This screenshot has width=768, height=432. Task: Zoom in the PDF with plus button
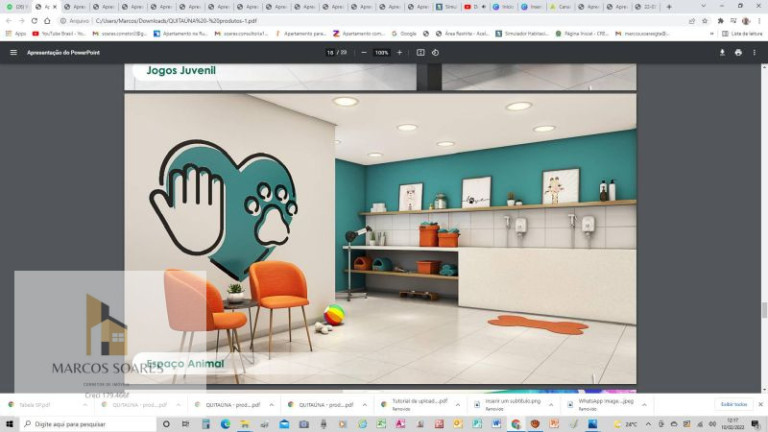point(400,52)
